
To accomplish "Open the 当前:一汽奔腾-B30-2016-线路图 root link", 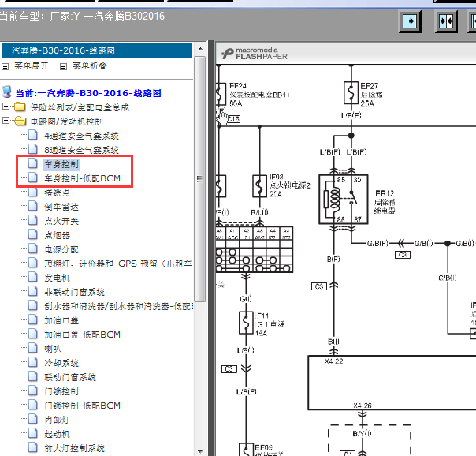I will pos(88,93).
